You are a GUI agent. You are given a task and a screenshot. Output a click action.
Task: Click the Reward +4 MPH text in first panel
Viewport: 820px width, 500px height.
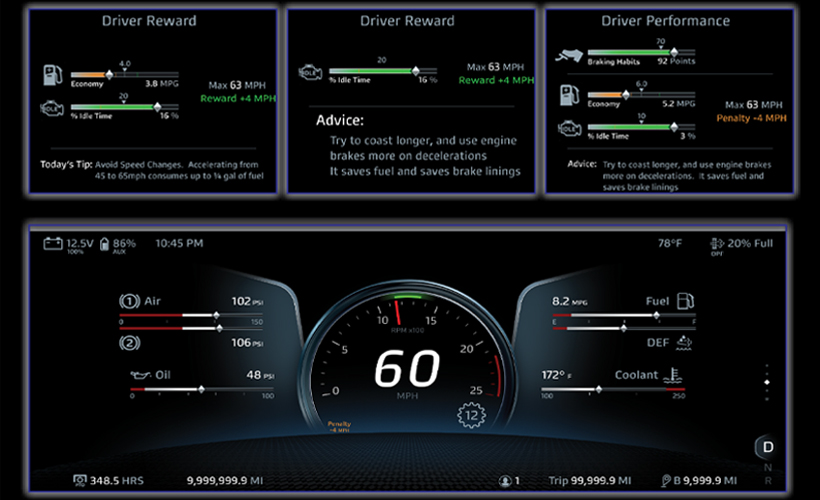pos(238,98)
